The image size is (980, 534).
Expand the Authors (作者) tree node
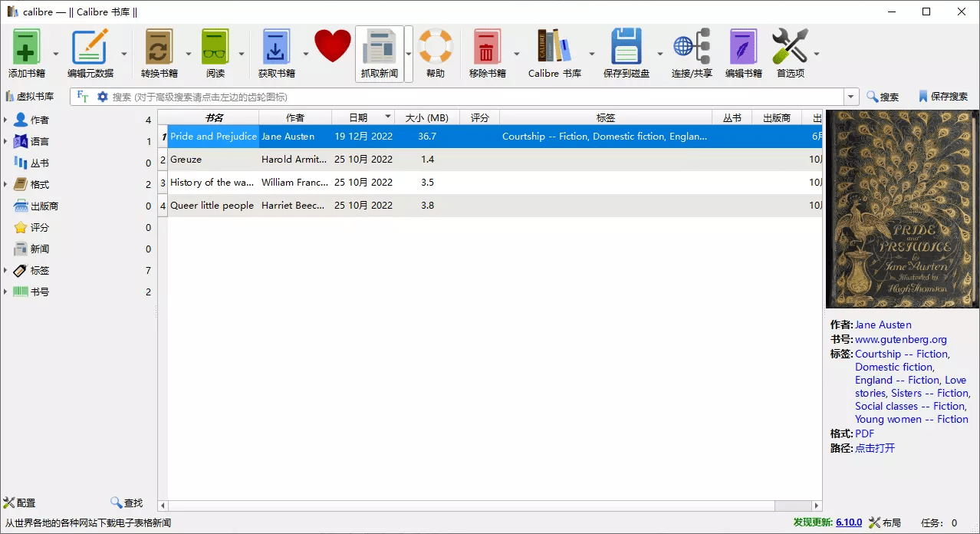click(x=6, y=120)
